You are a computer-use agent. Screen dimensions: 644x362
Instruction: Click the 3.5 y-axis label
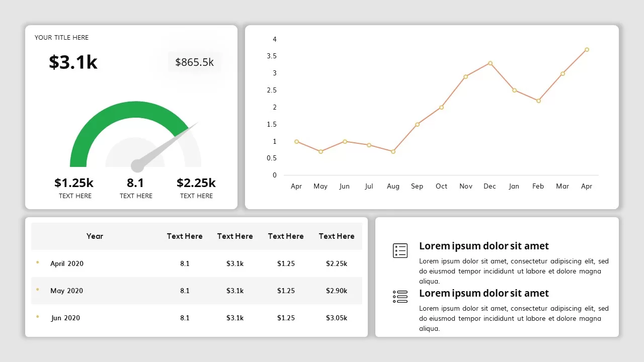click(x=272, y=56)
